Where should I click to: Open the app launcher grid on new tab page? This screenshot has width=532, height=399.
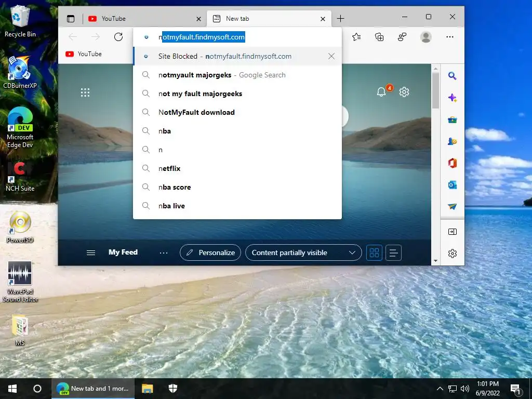point(85,92)
